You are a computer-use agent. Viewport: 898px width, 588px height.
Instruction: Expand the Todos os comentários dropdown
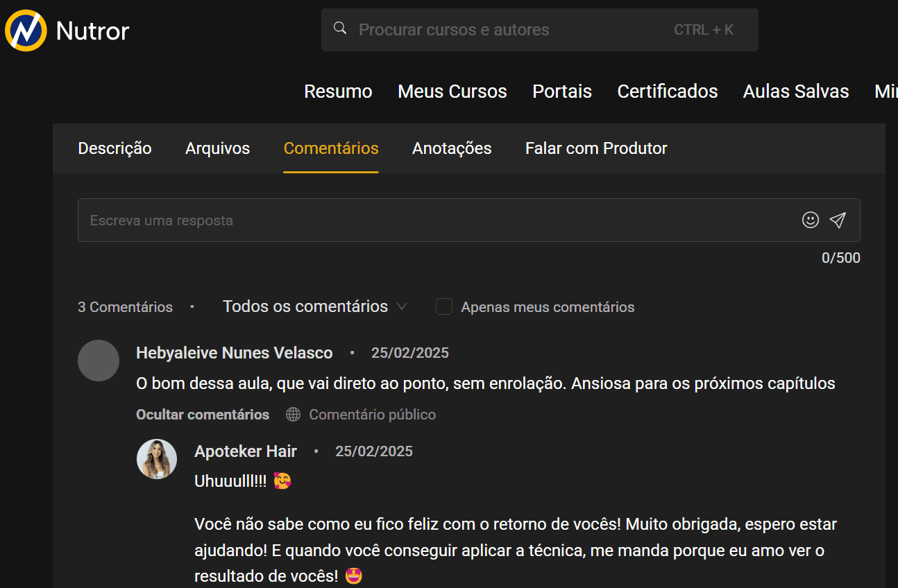tap(314, 306)
